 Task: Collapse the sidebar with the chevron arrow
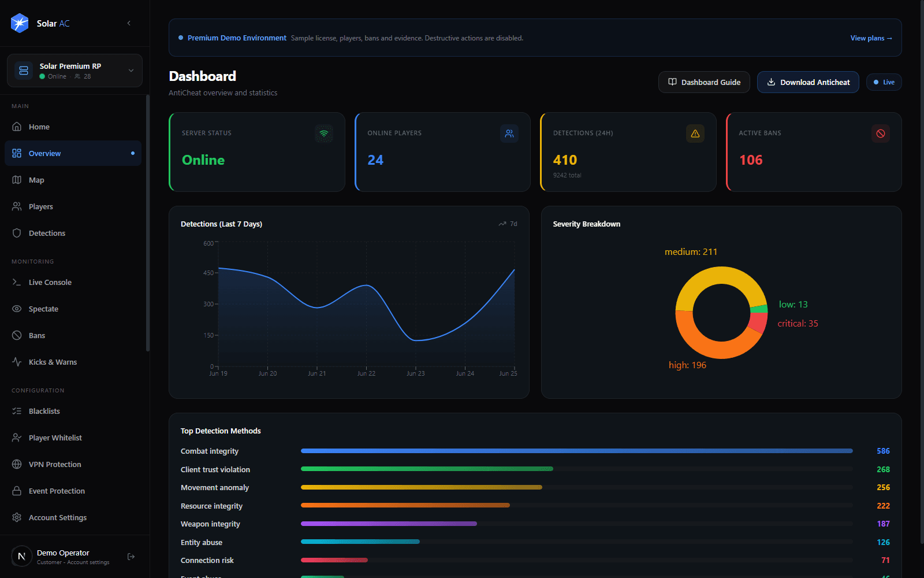pos(129,23)
